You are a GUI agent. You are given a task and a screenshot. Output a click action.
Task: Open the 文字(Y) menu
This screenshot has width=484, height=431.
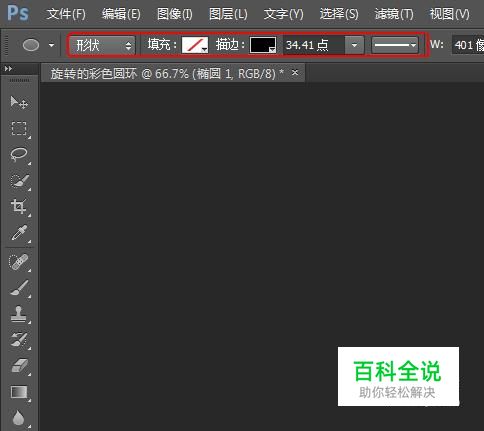(x=284, y=14)
